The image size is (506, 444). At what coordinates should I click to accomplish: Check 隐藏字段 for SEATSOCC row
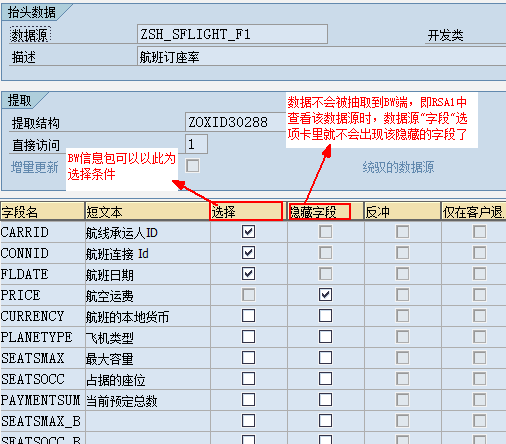[325, 379]
